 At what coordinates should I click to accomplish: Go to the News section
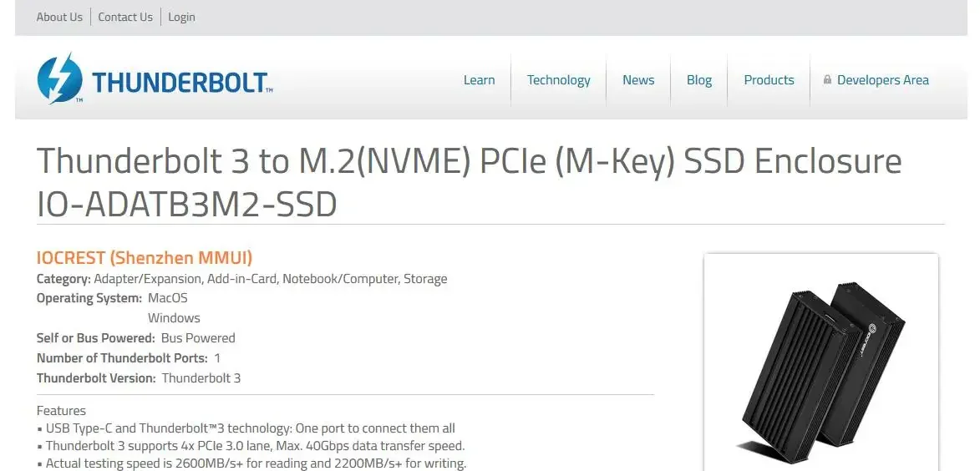point(638,80)
